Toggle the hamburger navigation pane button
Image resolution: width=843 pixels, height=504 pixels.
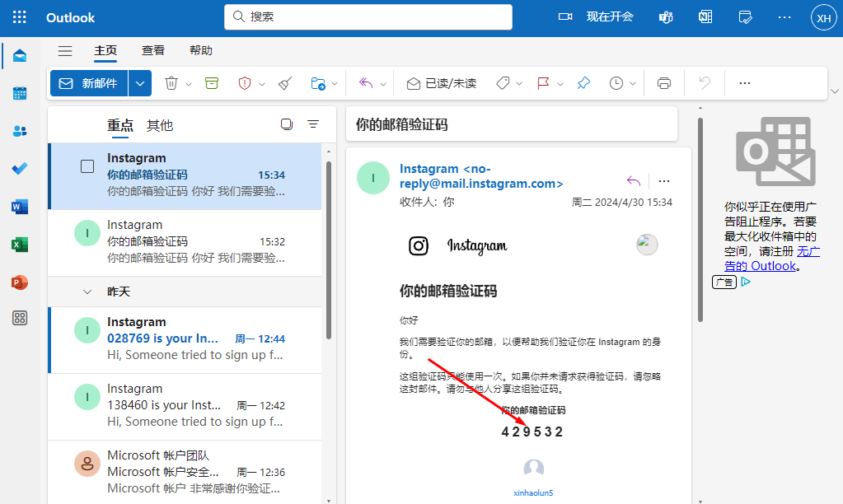click(65, 51)
